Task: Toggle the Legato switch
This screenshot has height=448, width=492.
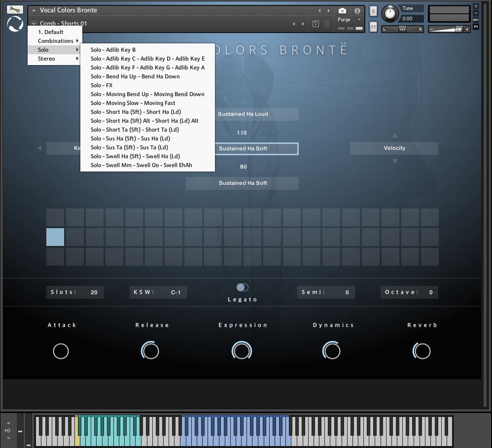Action: 242,287
